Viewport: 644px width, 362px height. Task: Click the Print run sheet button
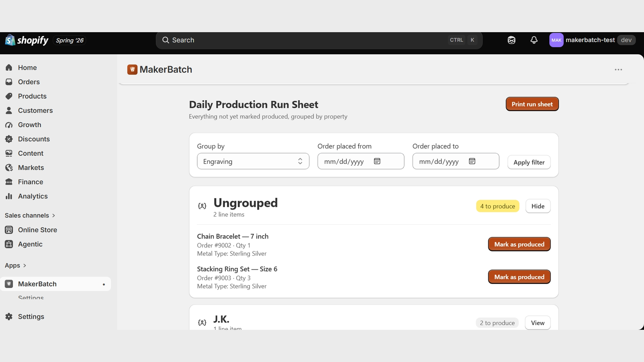pyautogui.click(x=532, y=104)
